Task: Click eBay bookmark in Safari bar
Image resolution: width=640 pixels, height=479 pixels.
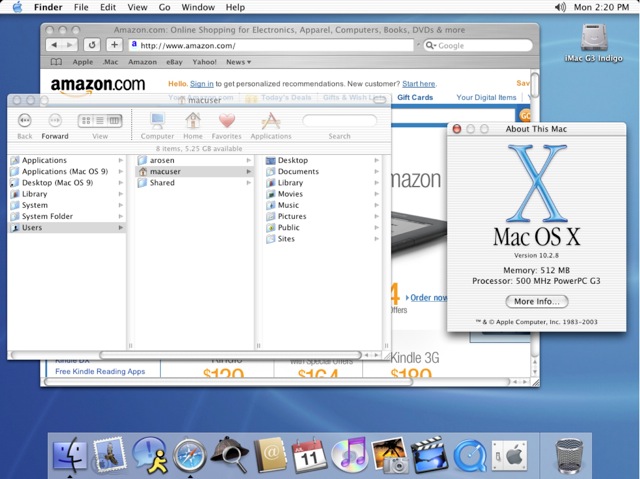Action: 174,62
